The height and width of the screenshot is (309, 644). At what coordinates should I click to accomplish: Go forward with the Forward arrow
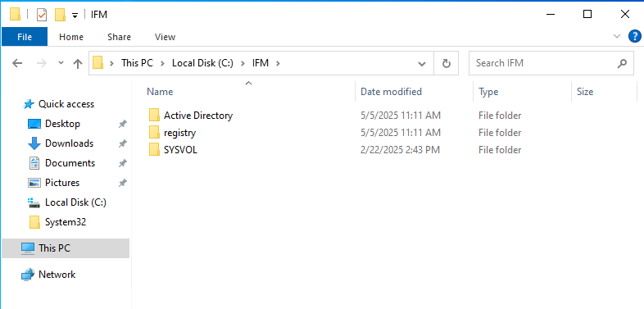tap(42, 63)
